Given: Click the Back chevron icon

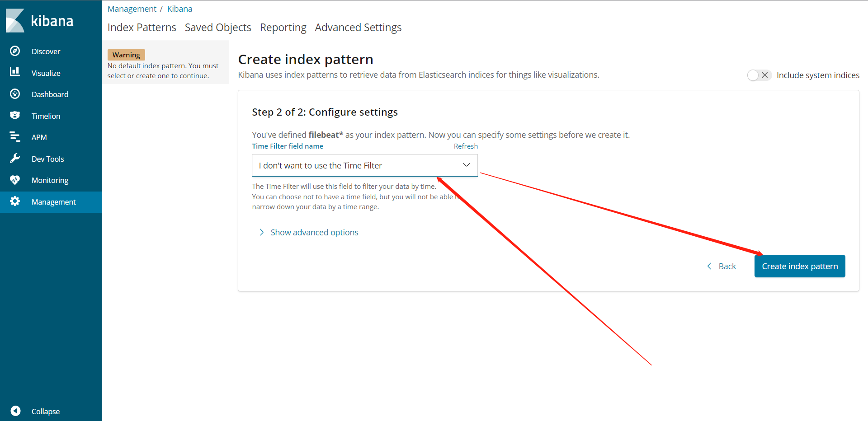Looking at the screenshot, I should point(709,266).
